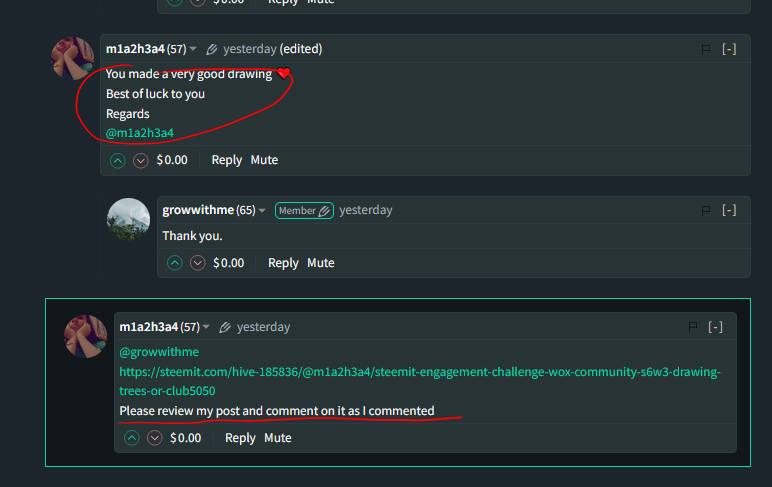The height and width of the screenshot is (487, 772).
Task: Downvote growwithme's "Thank you." reply
Action: point(197,263)
